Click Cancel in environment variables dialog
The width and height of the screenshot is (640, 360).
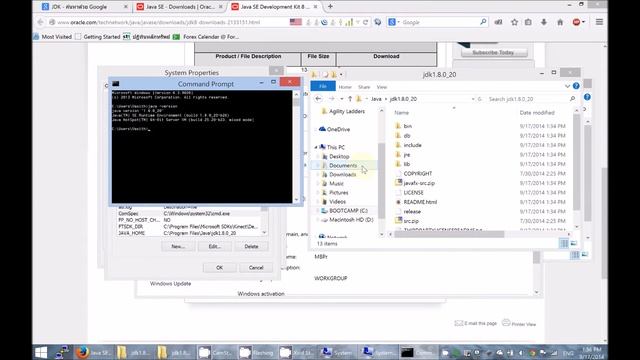(256, 268)
